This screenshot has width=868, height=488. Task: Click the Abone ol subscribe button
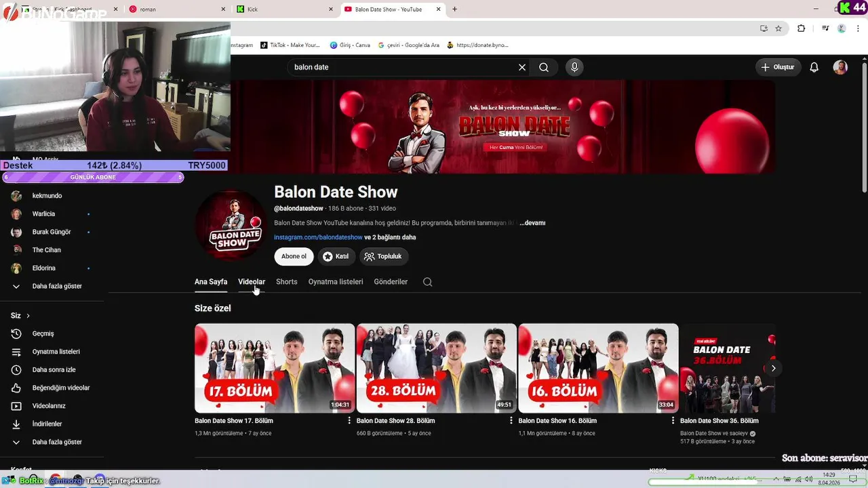tap(294, 256)
